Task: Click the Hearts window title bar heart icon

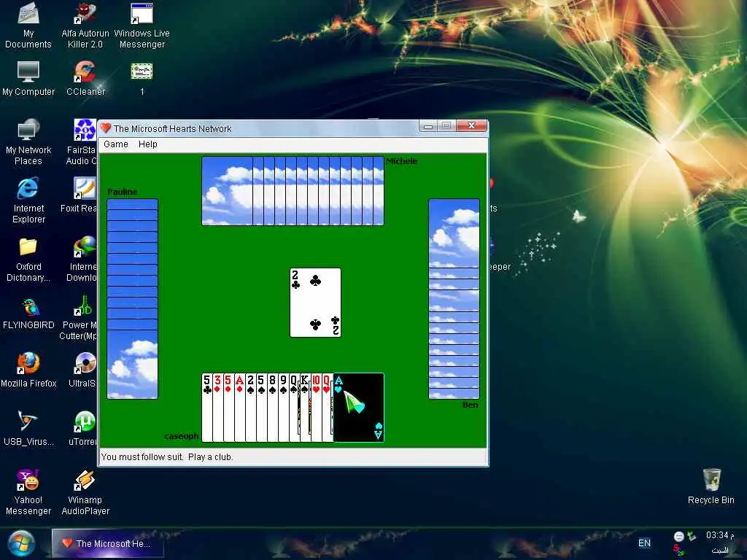Action: [106, 128]
